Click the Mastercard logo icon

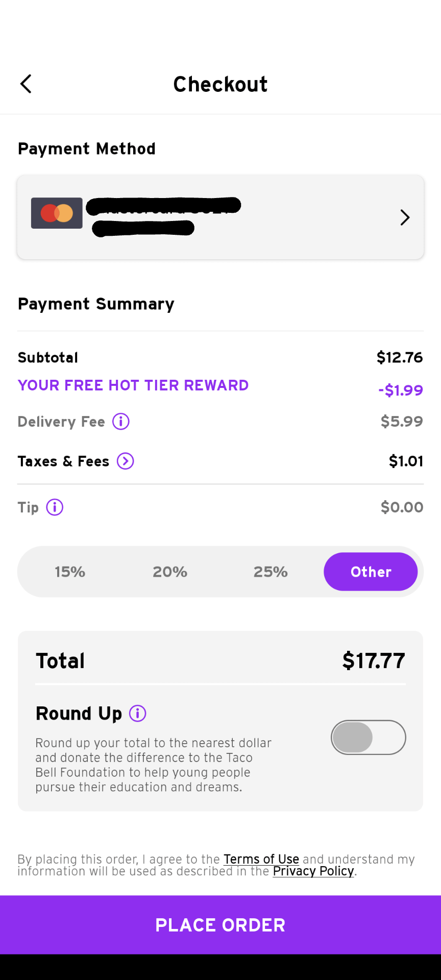point(57,213)
